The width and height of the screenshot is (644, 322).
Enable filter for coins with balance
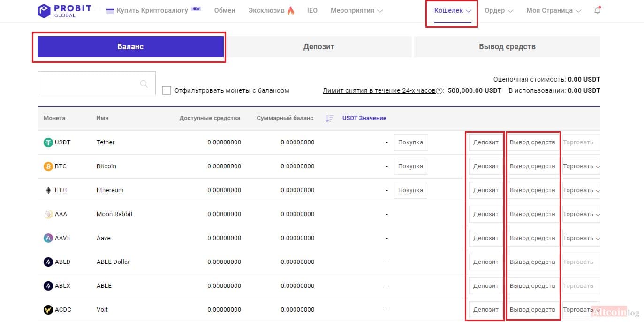(x=167, y=90)
